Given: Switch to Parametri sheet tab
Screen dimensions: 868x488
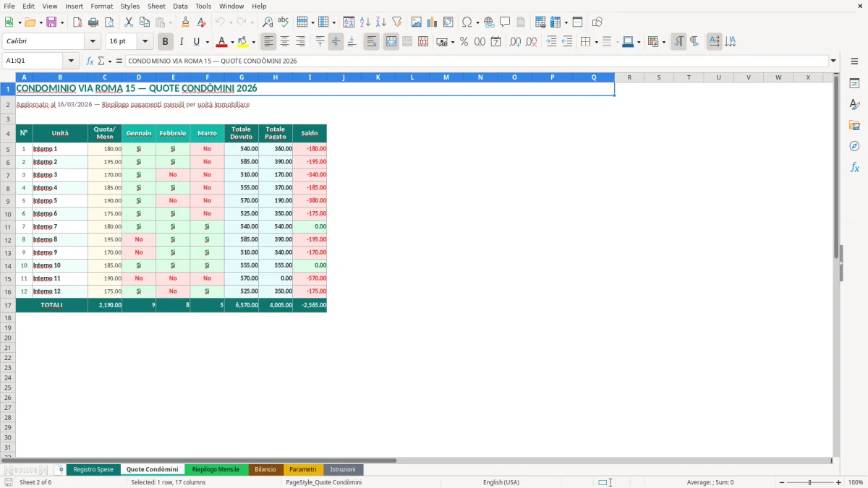Looking at the screenshot, I should (303, 469).
